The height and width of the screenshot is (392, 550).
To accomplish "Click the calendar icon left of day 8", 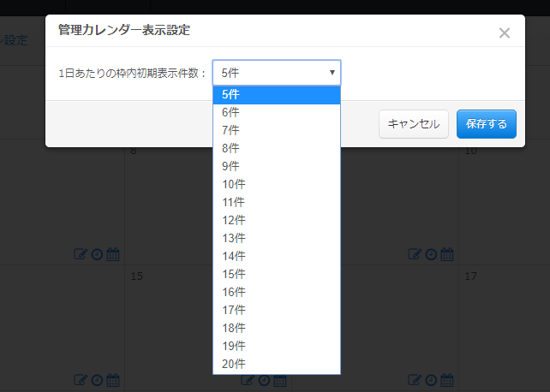I will tap(113, 254).
